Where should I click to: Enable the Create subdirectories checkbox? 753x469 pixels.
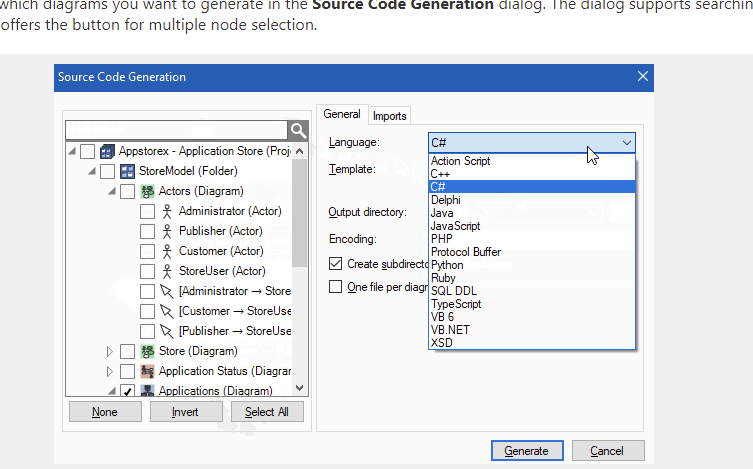(x=336, y=264)
